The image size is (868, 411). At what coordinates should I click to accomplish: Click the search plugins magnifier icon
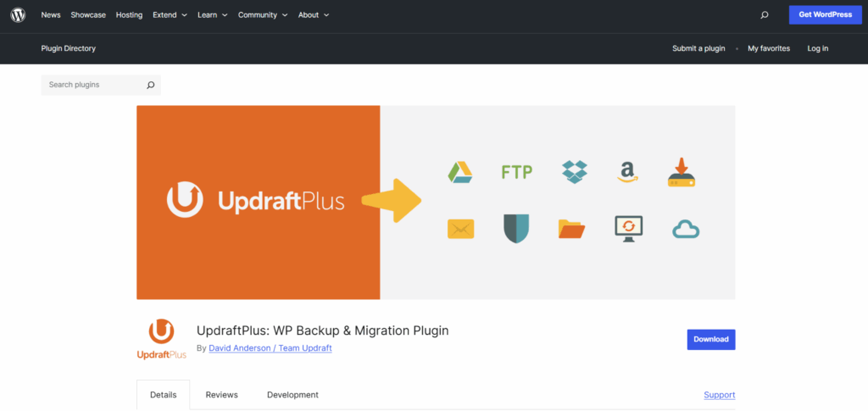click(150, 86)
